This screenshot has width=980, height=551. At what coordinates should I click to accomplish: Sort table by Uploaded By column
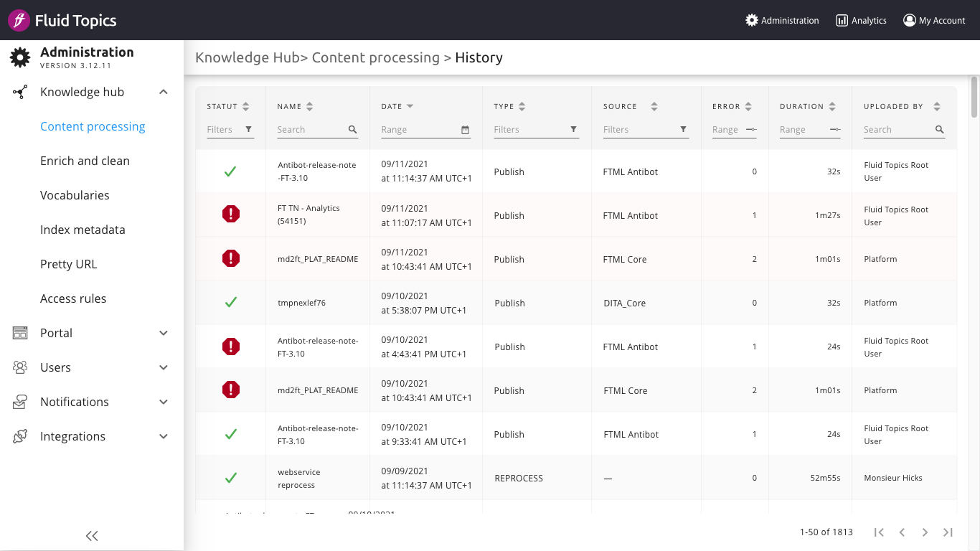(x=937, y=106)
